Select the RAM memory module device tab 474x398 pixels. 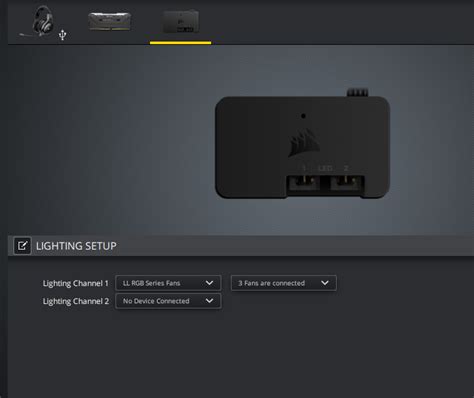[x=109, y=21]
